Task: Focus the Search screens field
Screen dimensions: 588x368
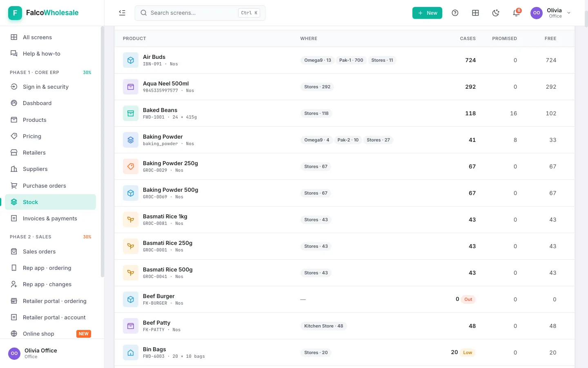Action: click(x=200, y=13)
